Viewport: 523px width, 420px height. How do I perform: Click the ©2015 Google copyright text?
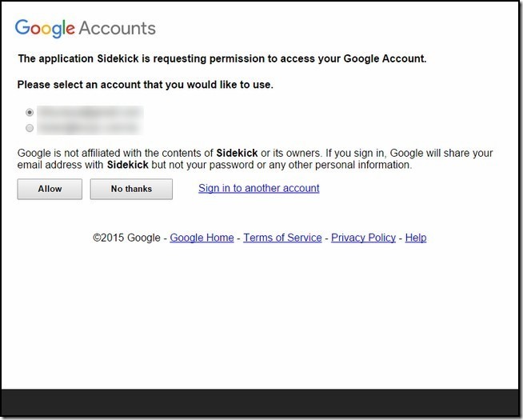[126, 238]
